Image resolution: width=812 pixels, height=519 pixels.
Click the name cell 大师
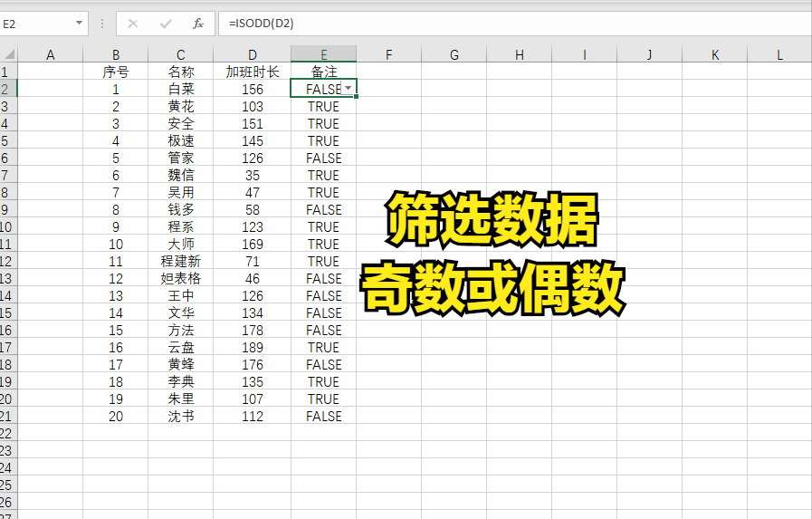pyautogui.click(x=181, y=244)
